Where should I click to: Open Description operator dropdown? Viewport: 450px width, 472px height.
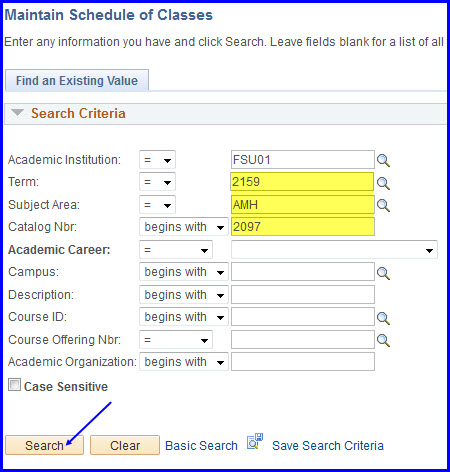(x=184, y=295)
